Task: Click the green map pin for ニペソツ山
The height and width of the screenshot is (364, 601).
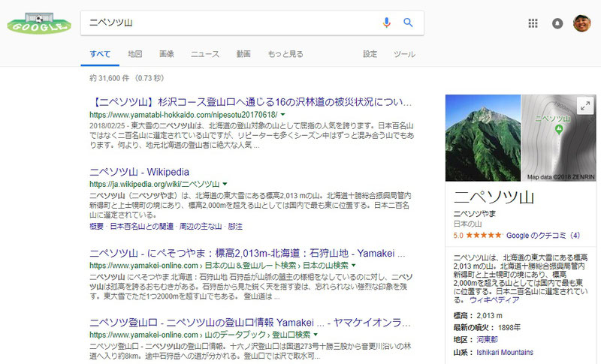Action: pos(559,129)
